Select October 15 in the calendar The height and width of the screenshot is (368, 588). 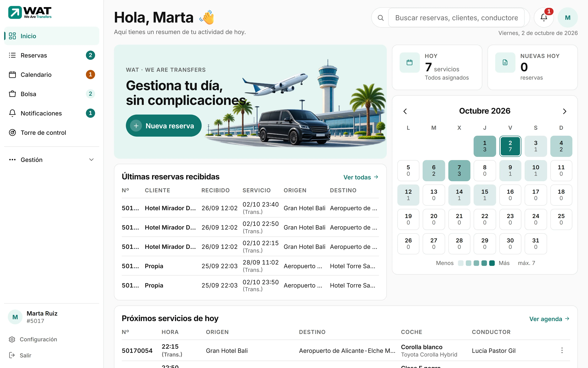click(x=484, y=195)
